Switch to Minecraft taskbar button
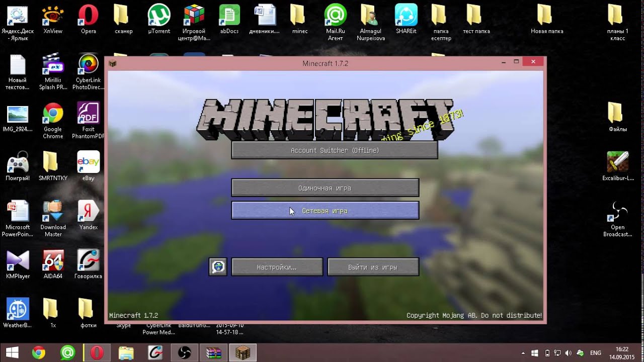The width and height of the screenshot is (644, 362). [x=243, y=352]
